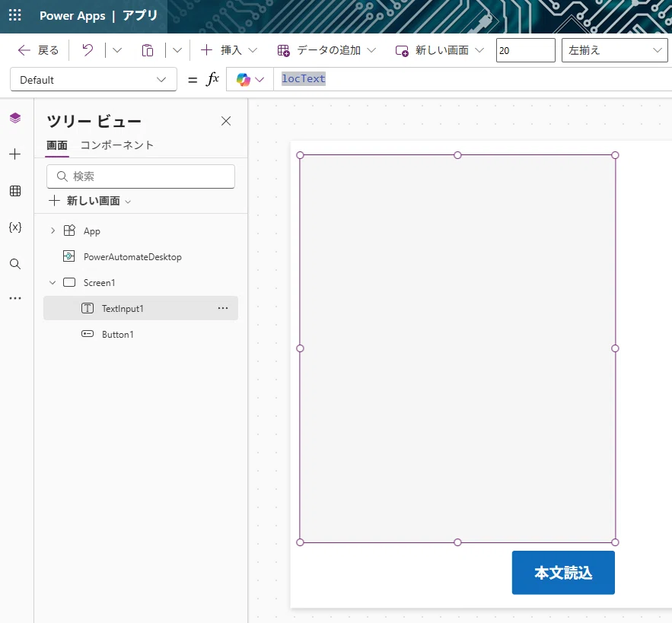Open the TextInput1 more options ellipsis
Image resolution: width=672 pixels, height=623 pixels.
[x=223, y=308]
